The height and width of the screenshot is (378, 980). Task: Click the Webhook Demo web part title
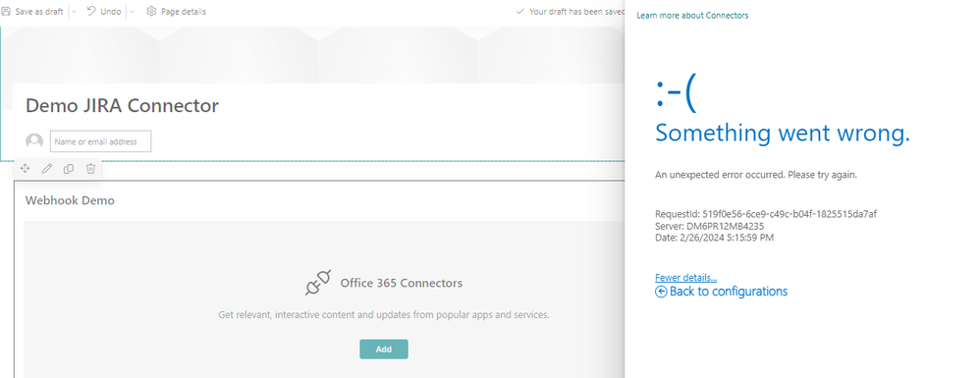click(70, 200)
